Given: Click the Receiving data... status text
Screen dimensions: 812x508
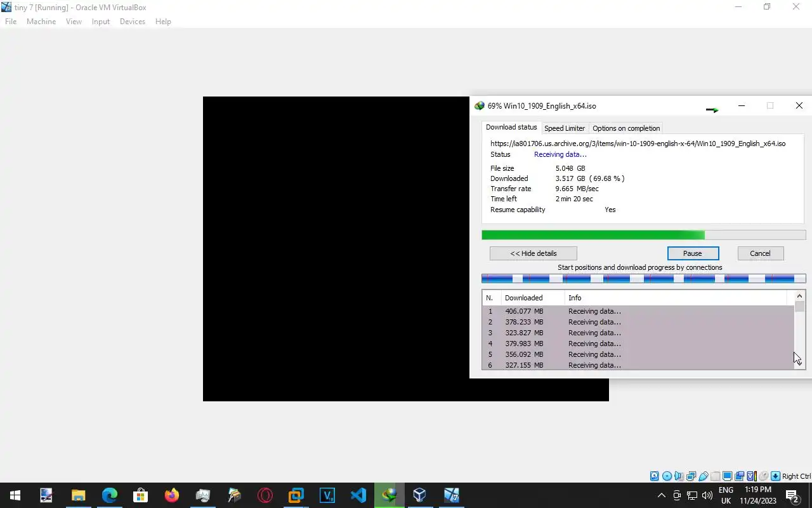Looking at the screenshot, I should 560,154.
